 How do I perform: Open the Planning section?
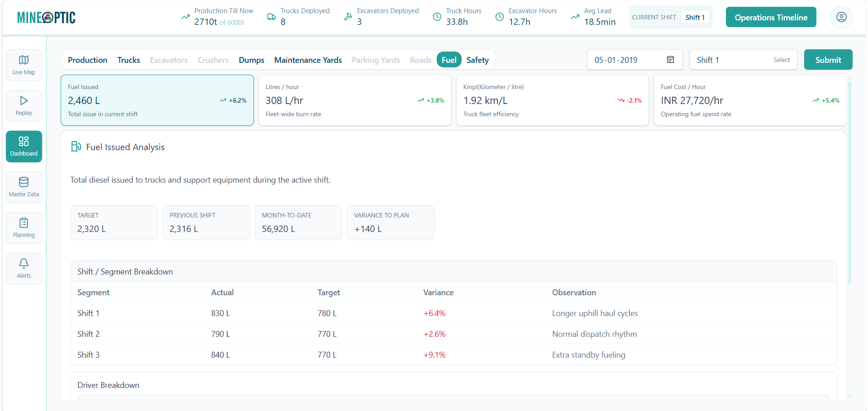24,227
